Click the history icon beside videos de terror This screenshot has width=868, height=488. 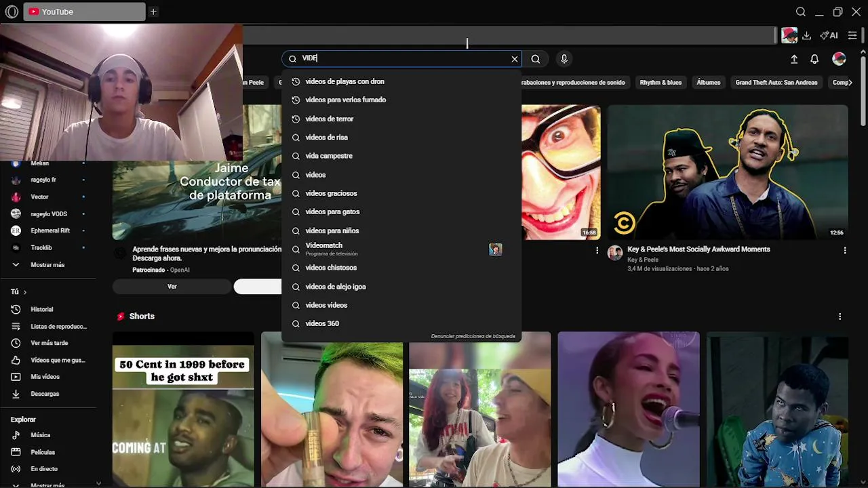tap(296, 119)
